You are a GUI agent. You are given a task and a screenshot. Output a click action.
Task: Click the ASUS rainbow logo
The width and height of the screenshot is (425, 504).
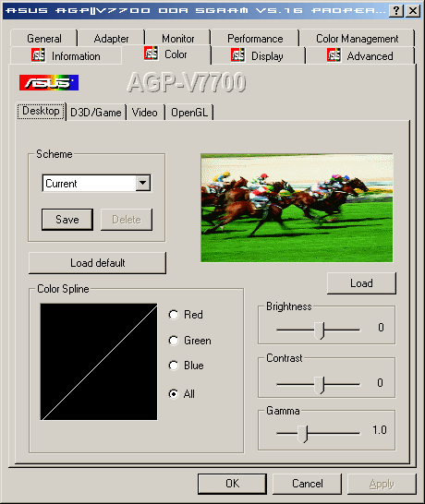tap(49, 82)
